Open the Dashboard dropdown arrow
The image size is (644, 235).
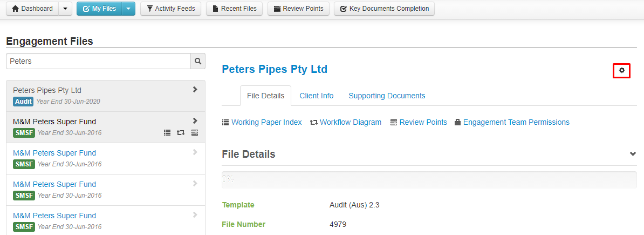click(65, 9)
